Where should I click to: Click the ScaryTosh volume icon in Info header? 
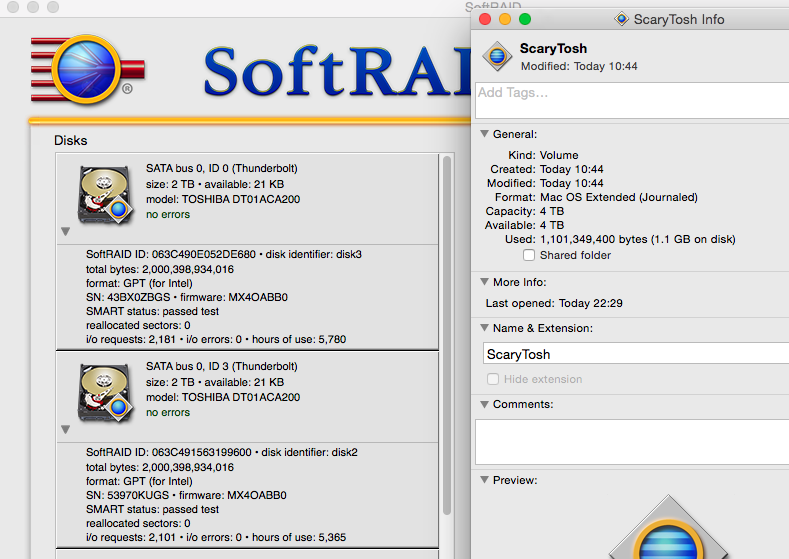click(497, 56)
